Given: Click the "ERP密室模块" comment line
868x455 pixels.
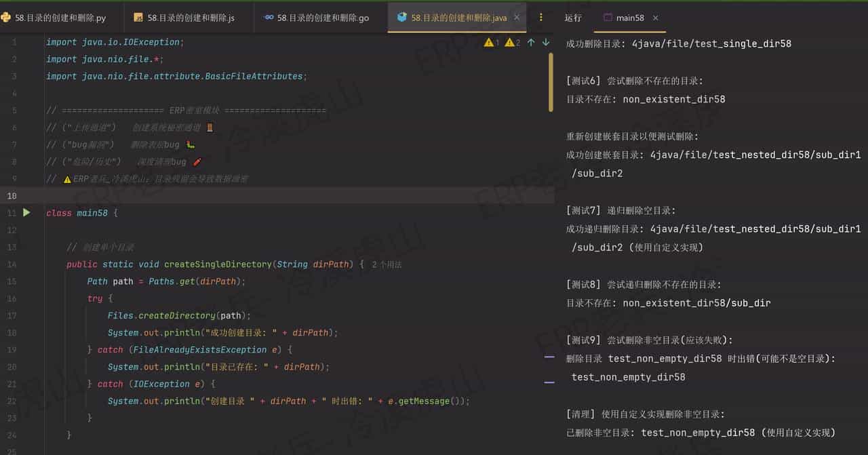Looking at the screenshot, I should [x=186, y=111].
